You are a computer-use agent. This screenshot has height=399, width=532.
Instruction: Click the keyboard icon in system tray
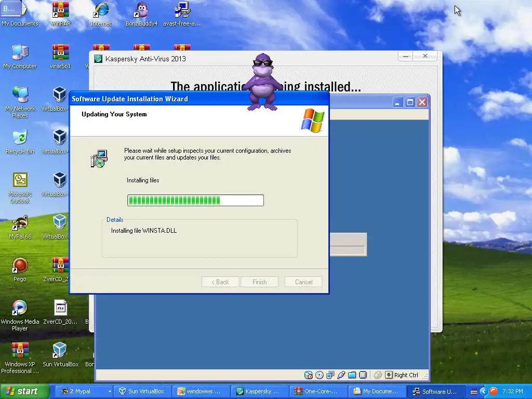(473, 392)
